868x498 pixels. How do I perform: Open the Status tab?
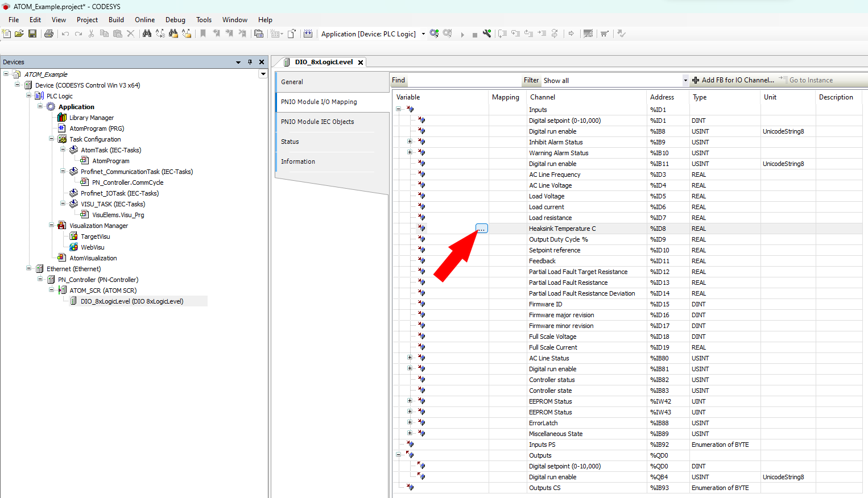(290, 142)
